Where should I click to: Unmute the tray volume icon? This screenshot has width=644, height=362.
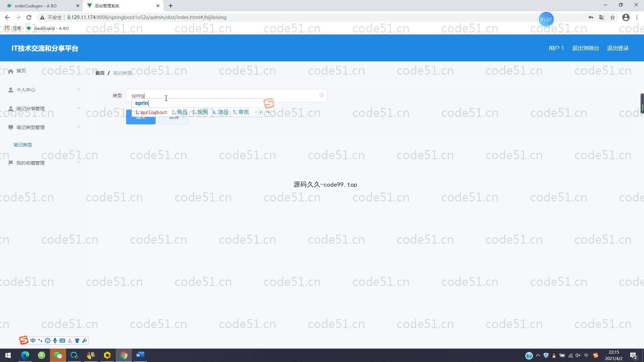click(x=578, y=355)
